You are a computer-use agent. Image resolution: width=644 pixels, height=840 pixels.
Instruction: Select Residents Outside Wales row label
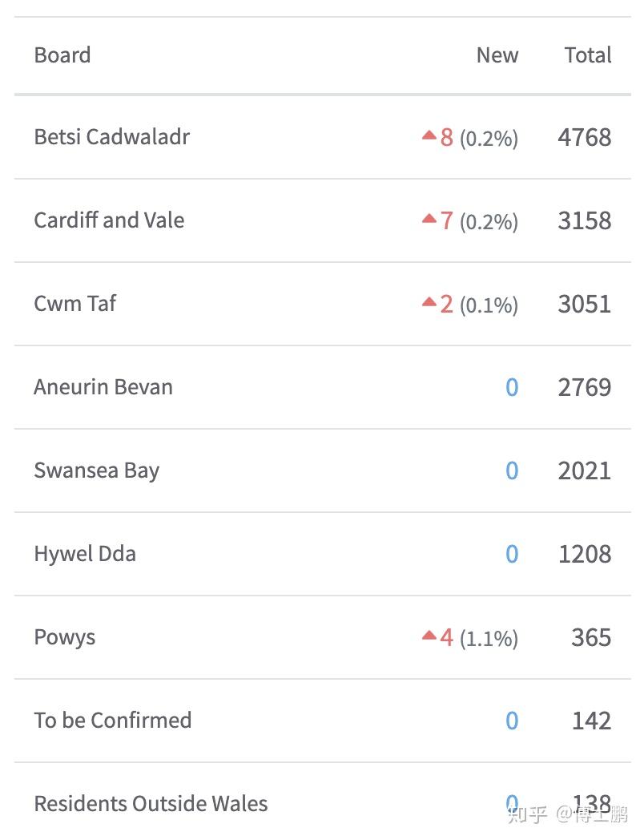coord(151,804)
